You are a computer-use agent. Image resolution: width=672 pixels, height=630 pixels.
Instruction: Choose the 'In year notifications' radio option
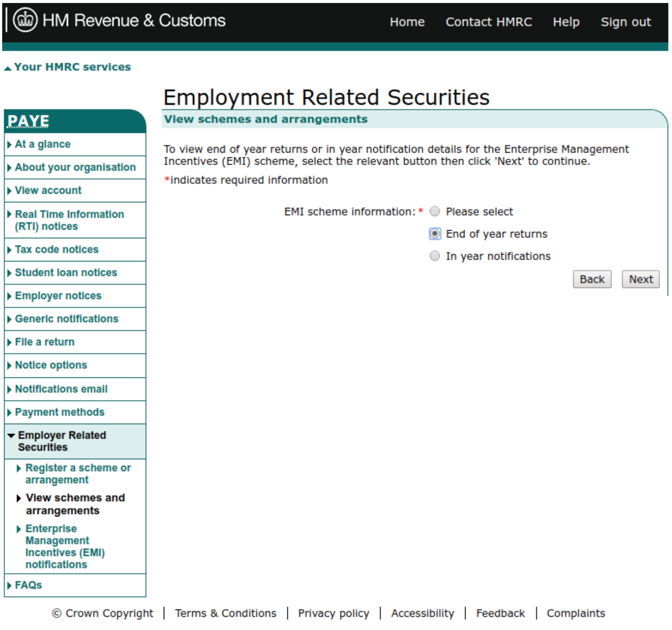[435, 256]
